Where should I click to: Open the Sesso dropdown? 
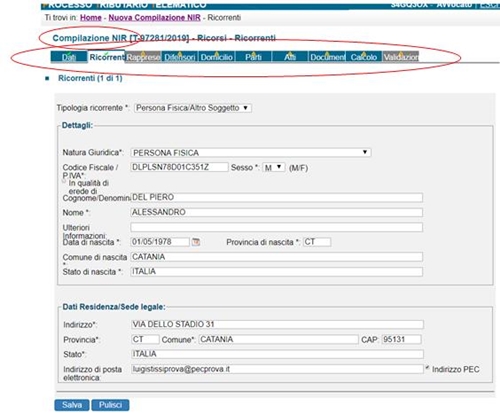[274, 168]
